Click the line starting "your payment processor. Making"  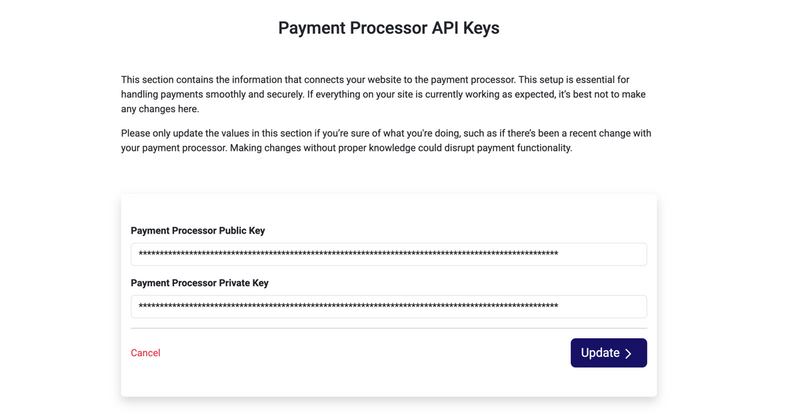346,148
